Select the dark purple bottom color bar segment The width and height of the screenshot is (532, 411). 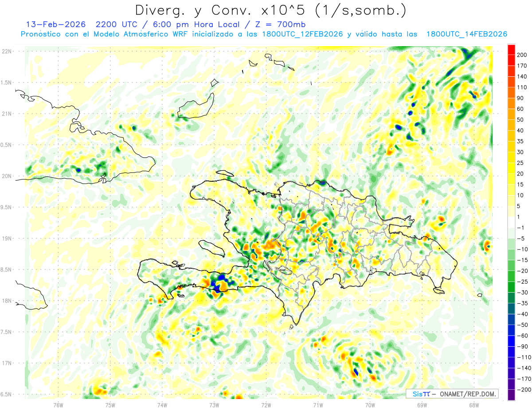pos(511,395)
